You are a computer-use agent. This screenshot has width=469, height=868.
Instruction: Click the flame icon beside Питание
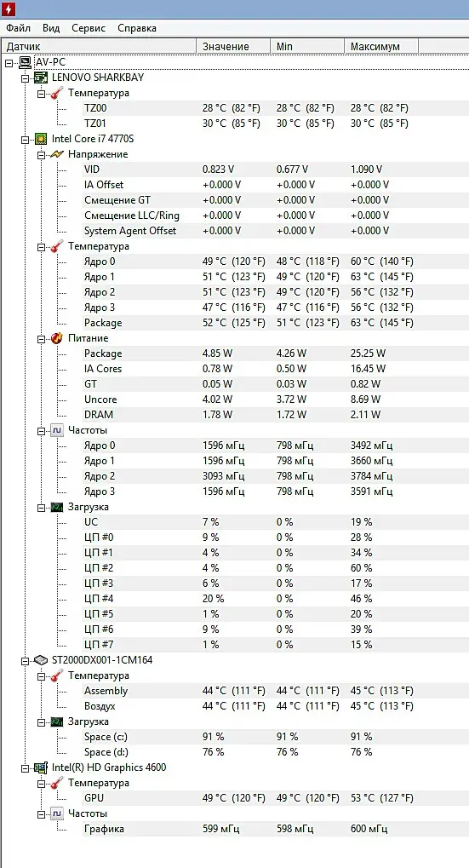coord(57,338)
